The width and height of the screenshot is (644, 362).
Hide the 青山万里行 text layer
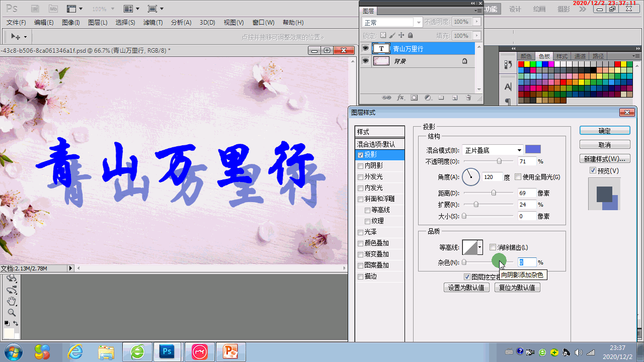coord(366,48)
